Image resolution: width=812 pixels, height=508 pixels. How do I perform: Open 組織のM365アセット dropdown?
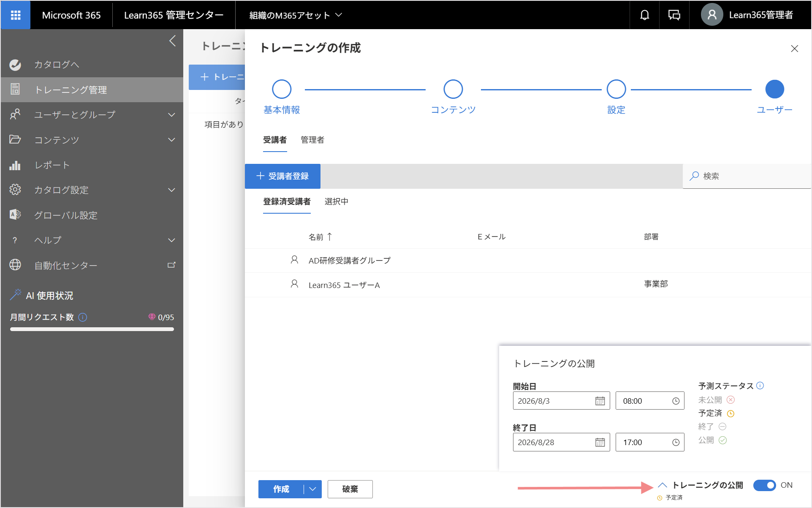pos(296,15)
